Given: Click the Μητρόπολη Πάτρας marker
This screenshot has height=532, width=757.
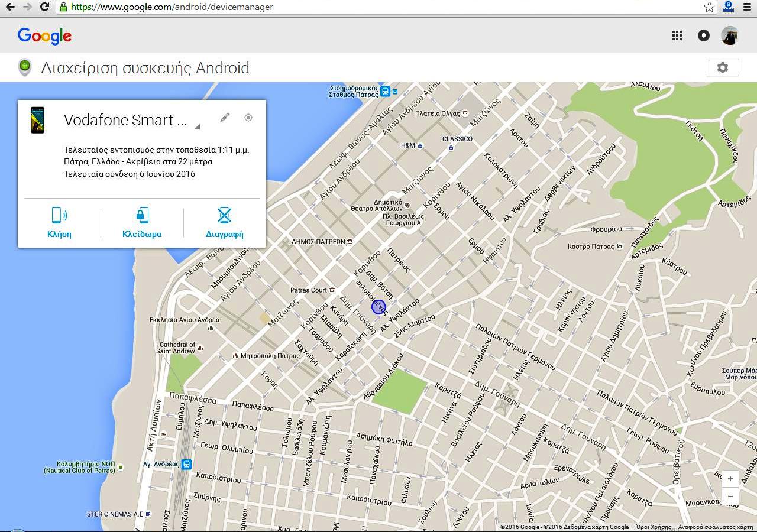Looking at the screenshot, I should pyautogui.click(x=236, y=356).
